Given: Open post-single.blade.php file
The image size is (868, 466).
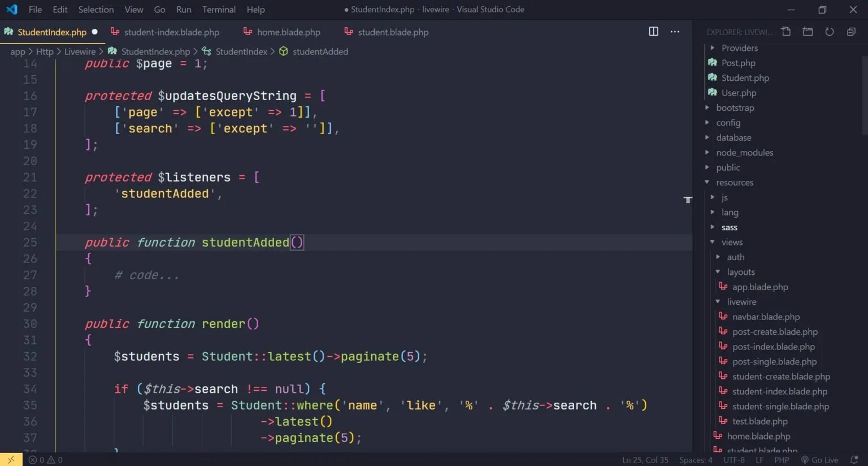Looking at the screenshot, I should point(774,361).
